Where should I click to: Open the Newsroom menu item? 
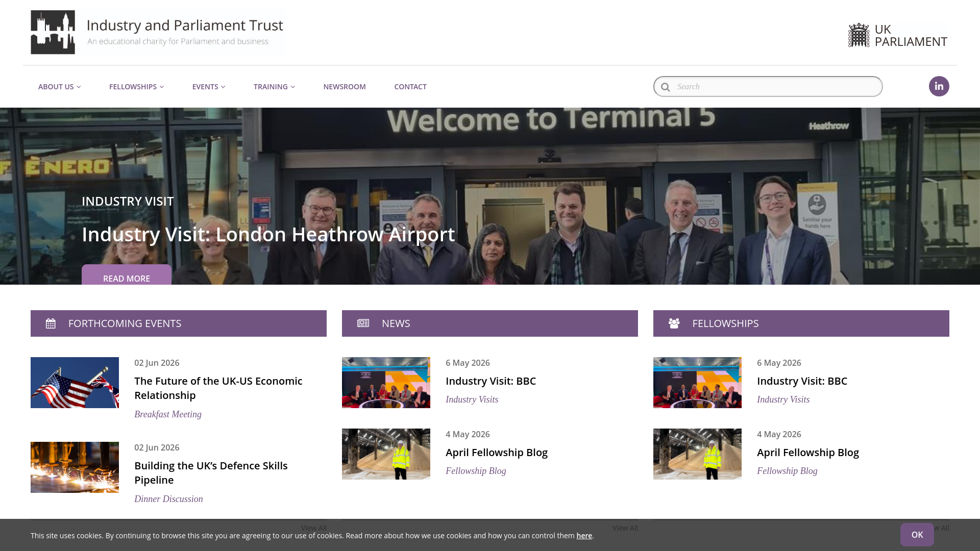coord(345,87)
